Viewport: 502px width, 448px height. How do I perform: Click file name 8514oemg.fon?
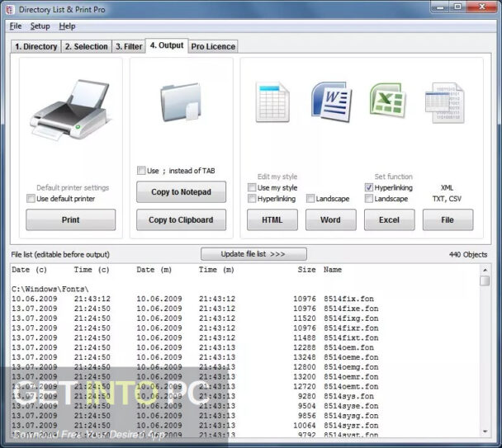[x=351, y=367]
